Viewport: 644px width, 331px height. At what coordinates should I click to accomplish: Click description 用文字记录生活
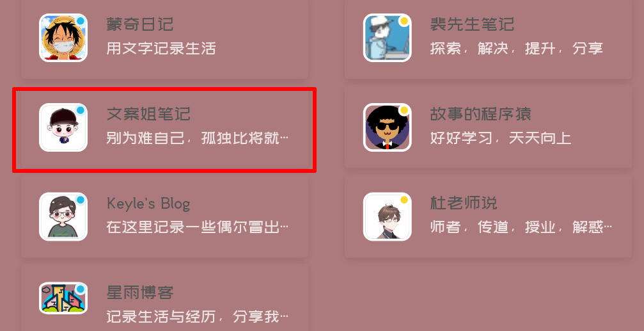point(161,49)
